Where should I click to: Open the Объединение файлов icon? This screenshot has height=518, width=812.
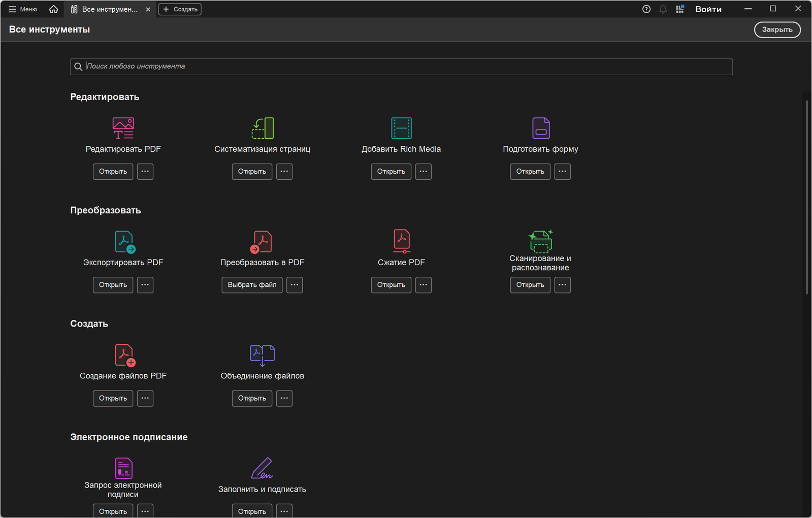point(262,355)
